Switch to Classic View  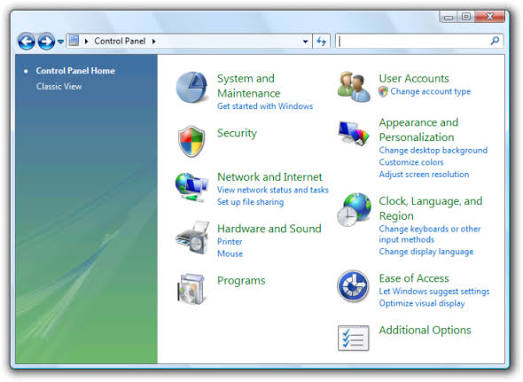pyautogui.click(x=59, y=86)
